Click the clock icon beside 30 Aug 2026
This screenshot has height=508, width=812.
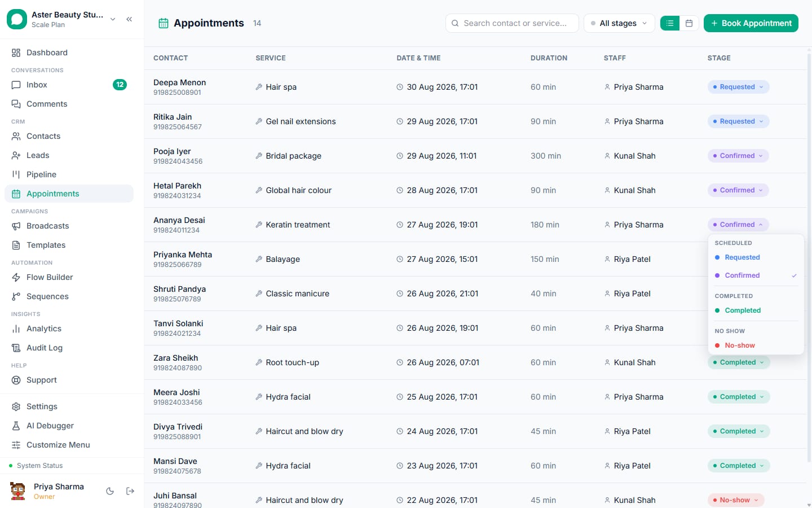pos(400,87)
